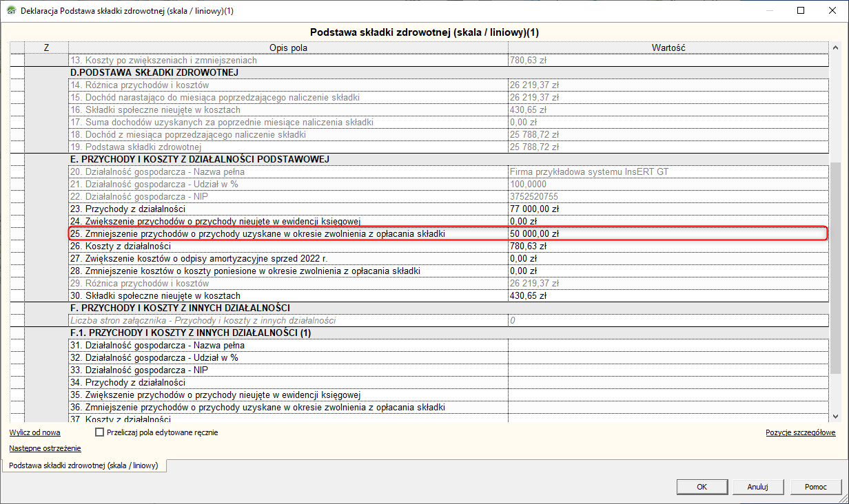
Task: Click the Z column header
Action: point(46,48)
